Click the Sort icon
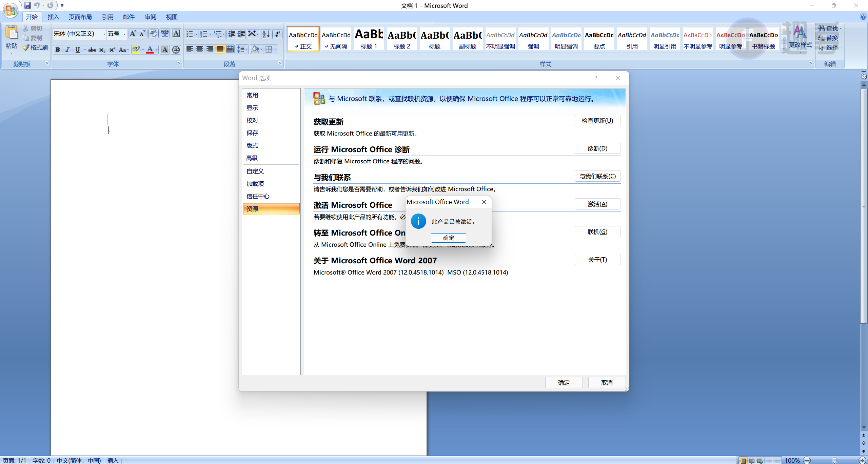Screen dimensions: 868x464 coord(266,34)
